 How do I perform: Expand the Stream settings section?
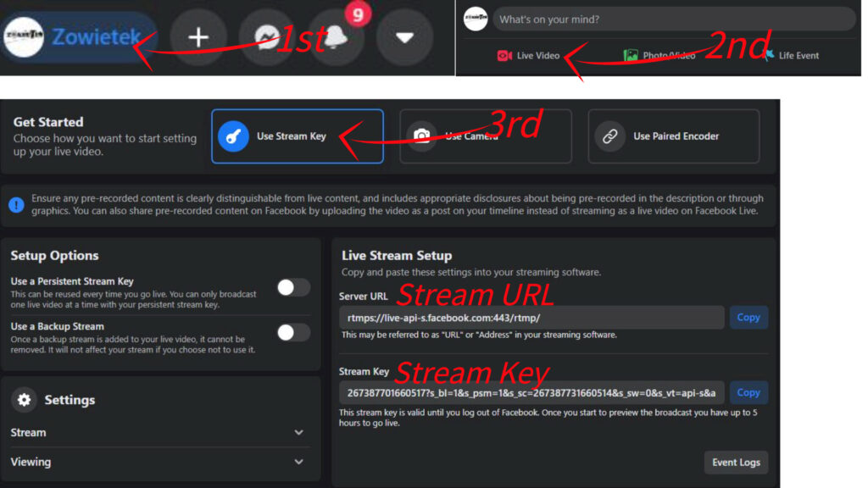click(158, 433)
